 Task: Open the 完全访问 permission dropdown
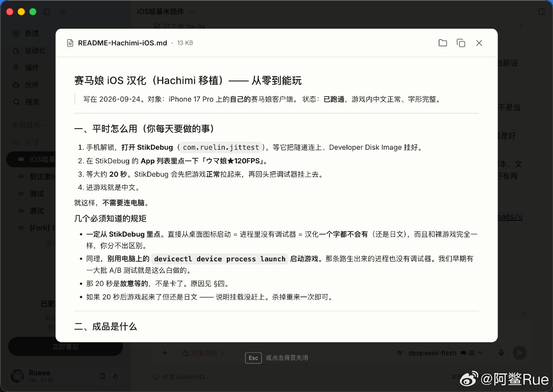point(204,353)
